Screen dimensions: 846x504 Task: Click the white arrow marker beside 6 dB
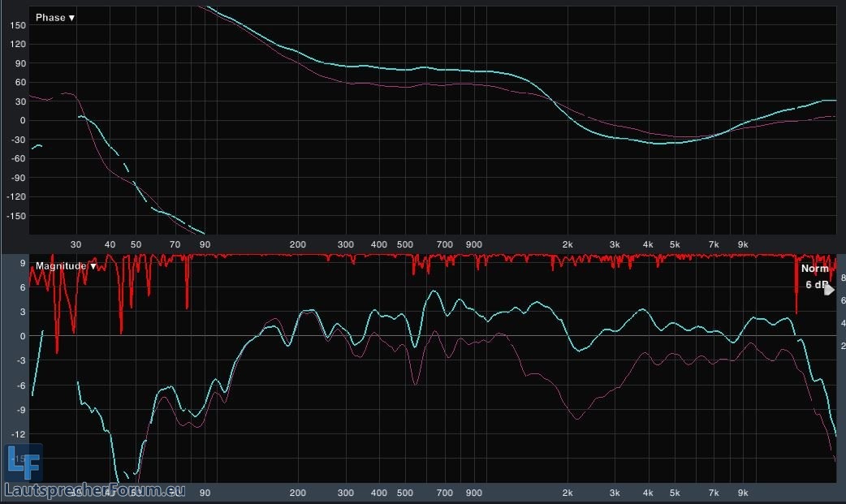(x=829, y=289)
